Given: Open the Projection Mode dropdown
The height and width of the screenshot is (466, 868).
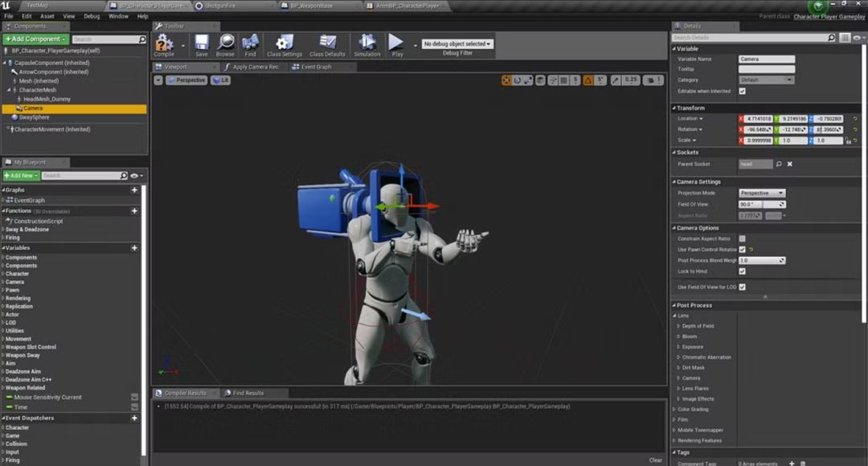Looking at the screenshot, I should click(x=762, y=193).
